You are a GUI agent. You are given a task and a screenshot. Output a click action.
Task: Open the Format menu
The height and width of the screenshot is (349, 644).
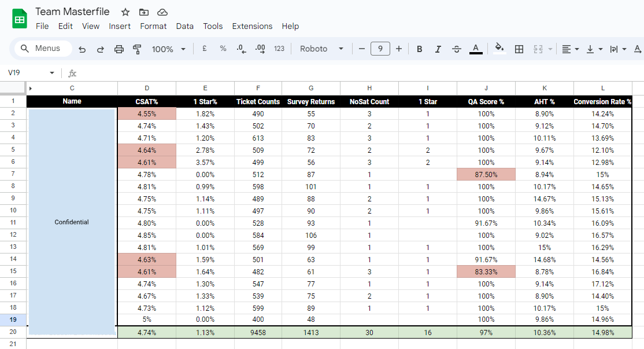click(x=153, y=26)
